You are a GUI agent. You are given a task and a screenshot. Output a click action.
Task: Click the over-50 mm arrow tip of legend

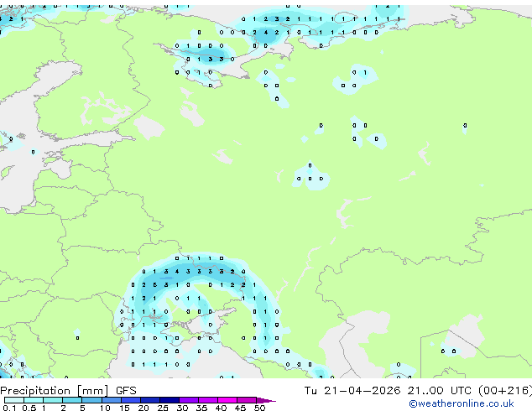[266, 401]
